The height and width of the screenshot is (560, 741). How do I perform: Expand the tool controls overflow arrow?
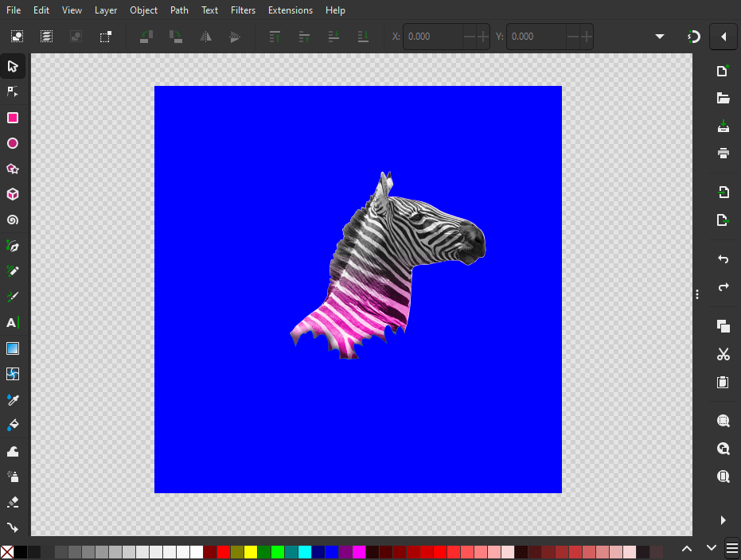(x=660, y=37)
